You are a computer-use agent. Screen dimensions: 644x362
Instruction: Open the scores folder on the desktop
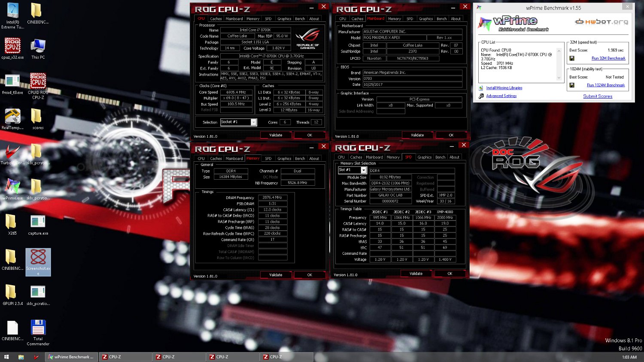pyautogui.click(x=38, y=119)
